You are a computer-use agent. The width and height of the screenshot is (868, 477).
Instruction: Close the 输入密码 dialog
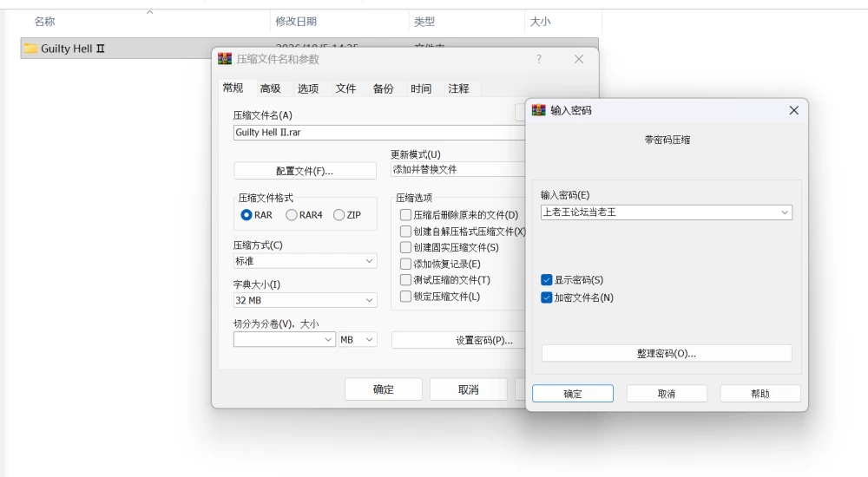point(794,110)
